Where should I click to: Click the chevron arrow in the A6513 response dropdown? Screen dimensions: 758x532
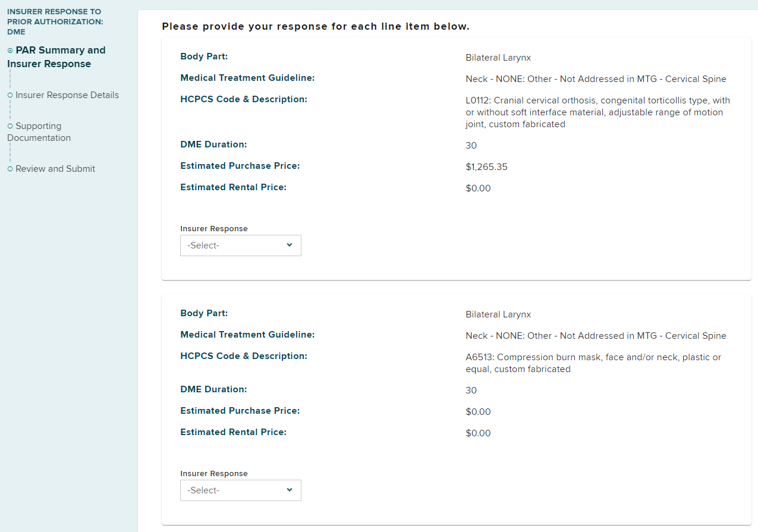point(290,490)
